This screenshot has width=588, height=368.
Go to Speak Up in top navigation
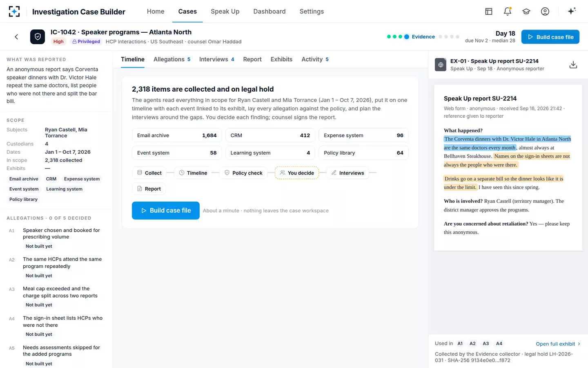point(225,11)
